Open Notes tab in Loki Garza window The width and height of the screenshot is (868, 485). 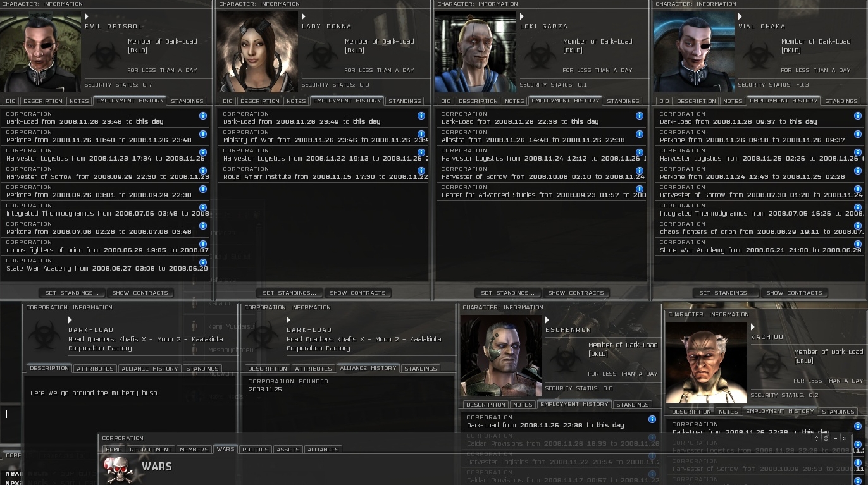[x=514, y=101]
